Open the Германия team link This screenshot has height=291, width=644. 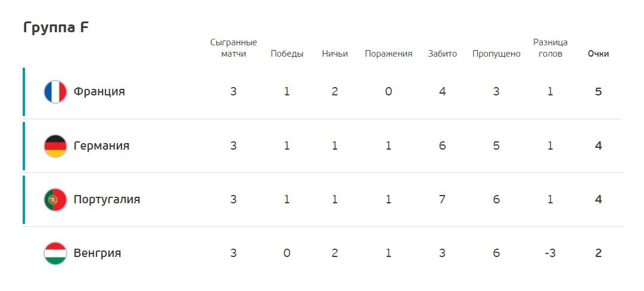tap(101, 145)
